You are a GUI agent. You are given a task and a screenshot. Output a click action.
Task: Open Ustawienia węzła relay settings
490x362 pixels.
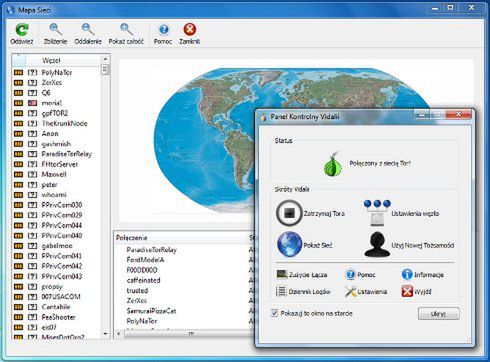tap(377, 213)
